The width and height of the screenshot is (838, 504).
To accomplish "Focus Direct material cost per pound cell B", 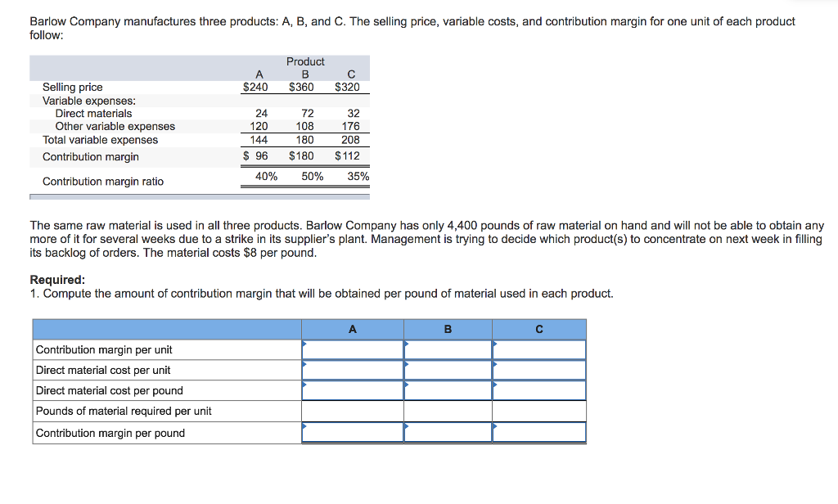I will pos(448,390).
